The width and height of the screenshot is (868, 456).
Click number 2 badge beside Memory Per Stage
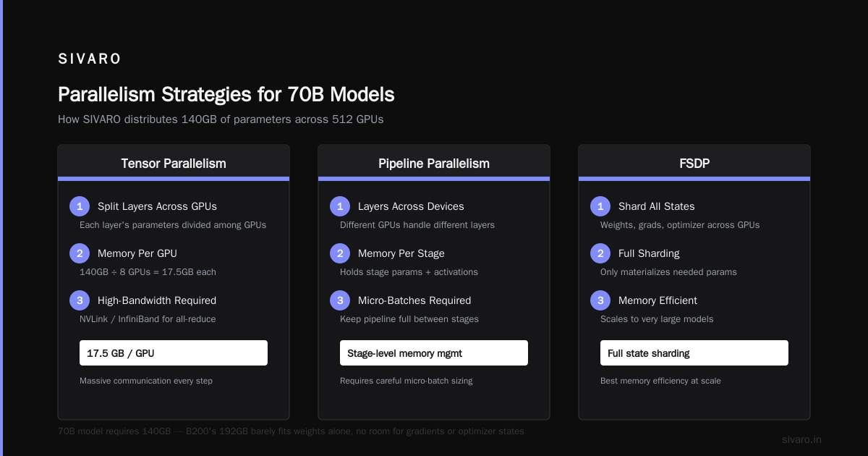(x=339, y=253)
